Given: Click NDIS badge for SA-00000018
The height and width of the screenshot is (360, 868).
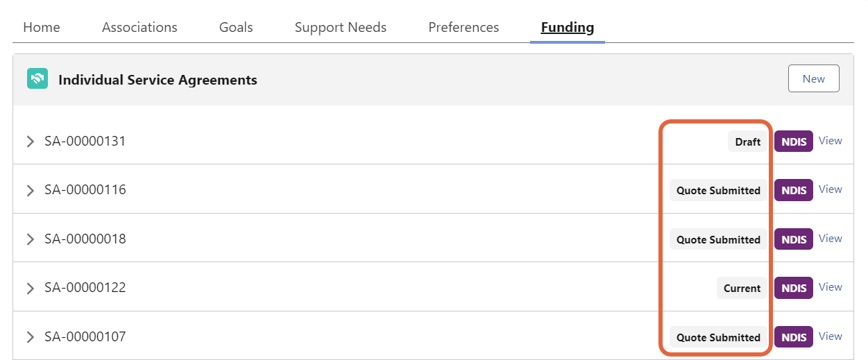Looking at the screenshot, I should point(793,239).
